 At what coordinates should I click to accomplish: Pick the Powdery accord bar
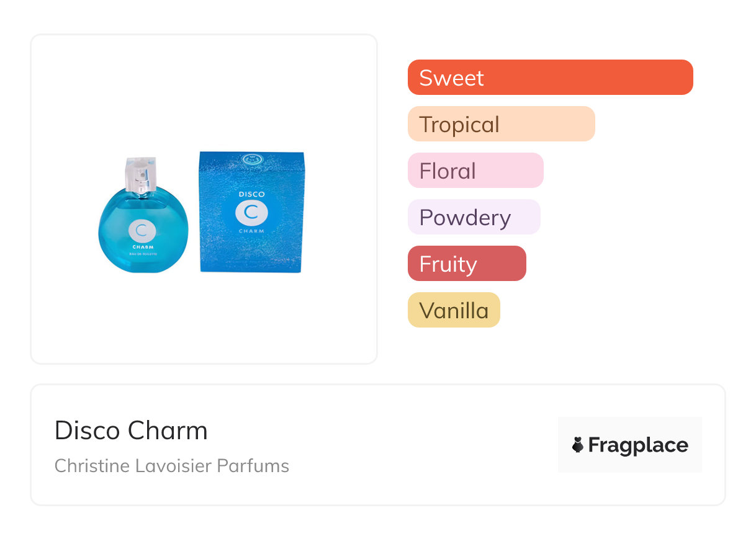pyautogui.click(x=474, y=217)
